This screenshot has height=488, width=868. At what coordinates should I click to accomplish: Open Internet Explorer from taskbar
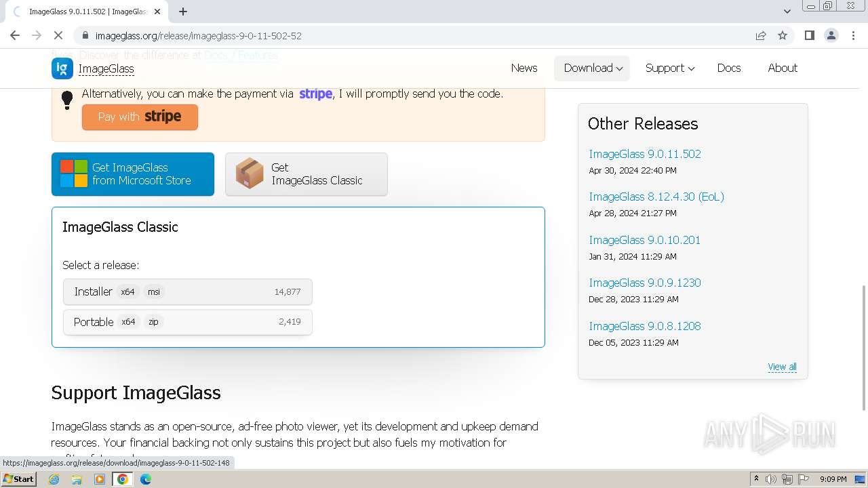pos(54,479)
